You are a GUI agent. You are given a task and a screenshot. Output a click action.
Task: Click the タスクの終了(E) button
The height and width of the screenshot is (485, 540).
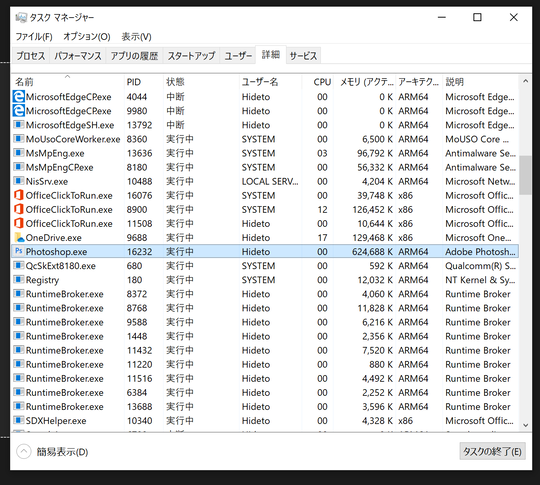(x=492, y=451)
